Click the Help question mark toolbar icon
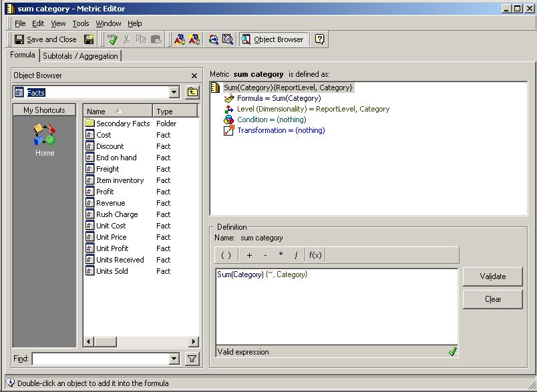537x392 pixels. [x=319, y=39]
